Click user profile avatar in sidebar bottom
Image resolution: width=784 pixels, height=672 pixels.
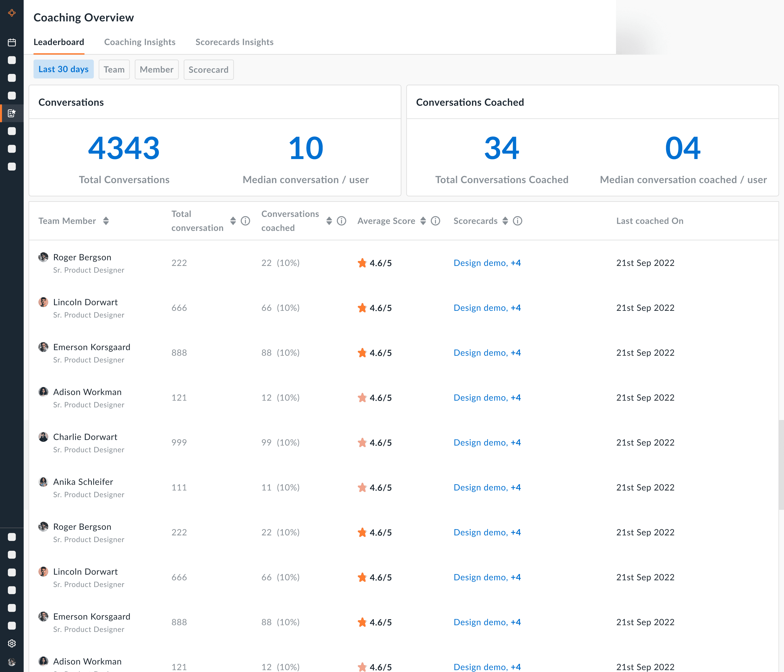(x=12, y=662)
